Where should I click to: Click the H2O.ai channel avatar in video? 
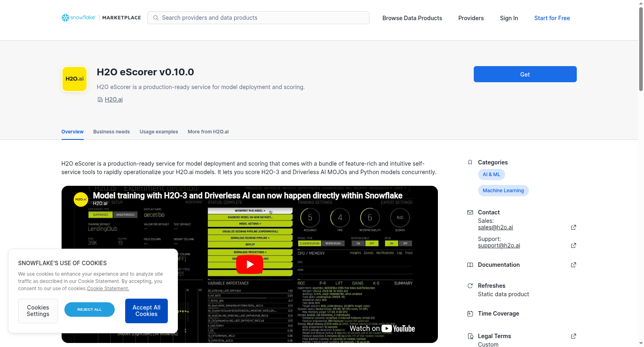[x=81, y=199]
